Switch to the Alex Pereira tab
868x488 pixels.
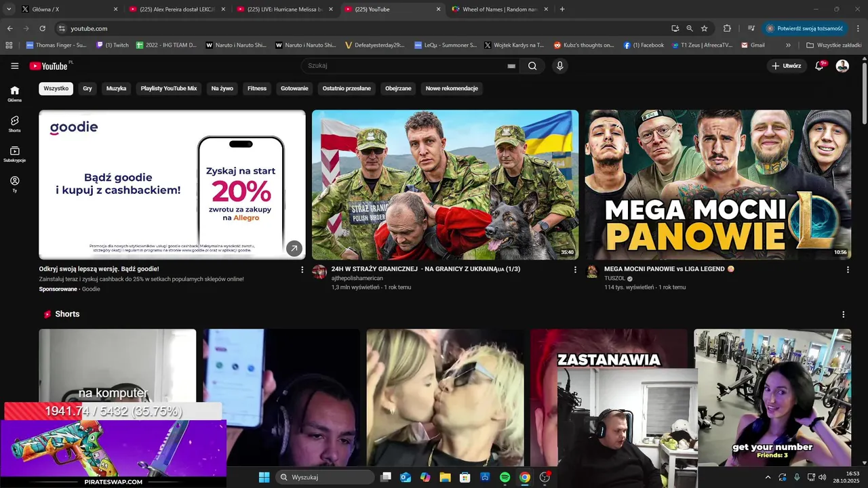tap(178, 9)
